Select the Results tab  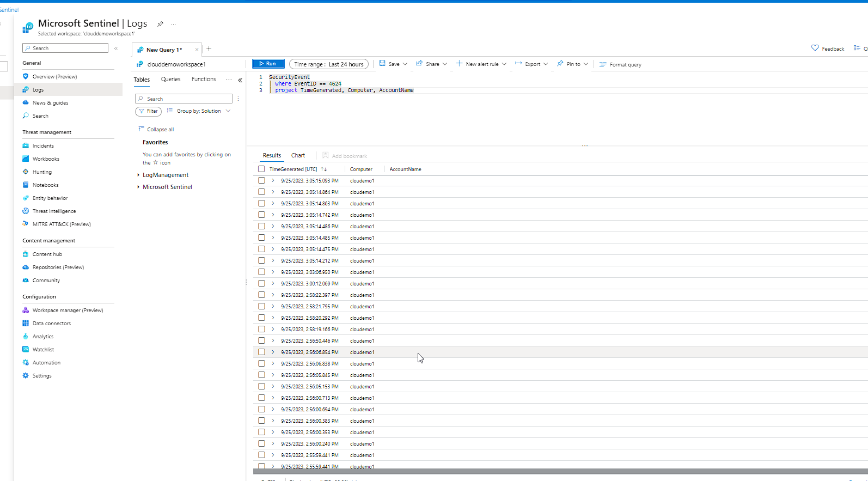(272, 156)
